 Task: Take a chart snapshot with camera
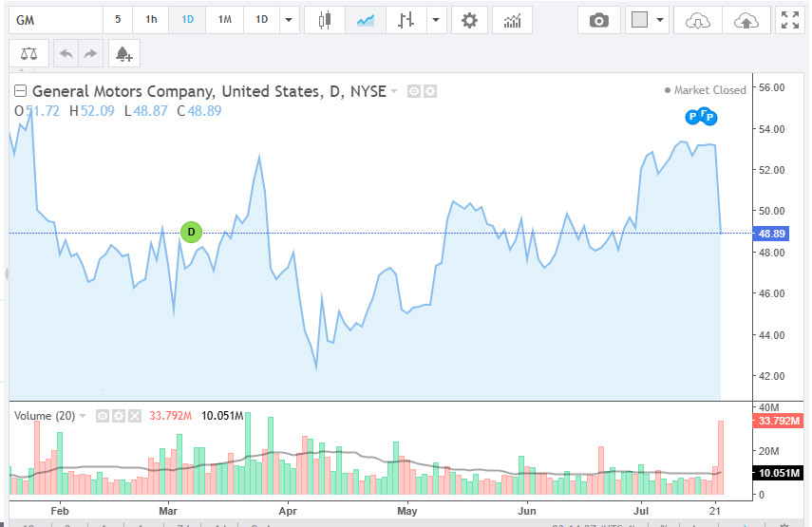click(x=599, y=20)
